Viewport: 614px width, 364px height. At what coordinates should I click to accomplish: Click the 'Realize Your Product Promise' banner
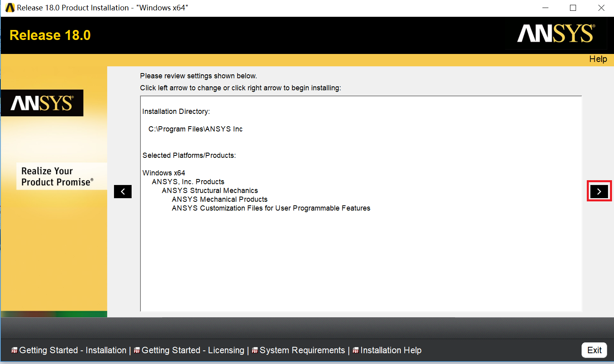click(x=62, y=176)
